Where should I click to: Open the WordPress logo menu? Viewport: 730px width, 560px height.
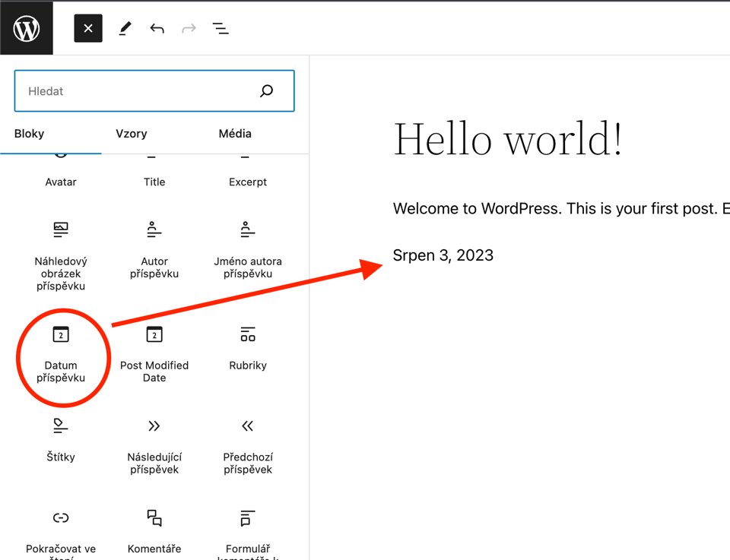27,28
